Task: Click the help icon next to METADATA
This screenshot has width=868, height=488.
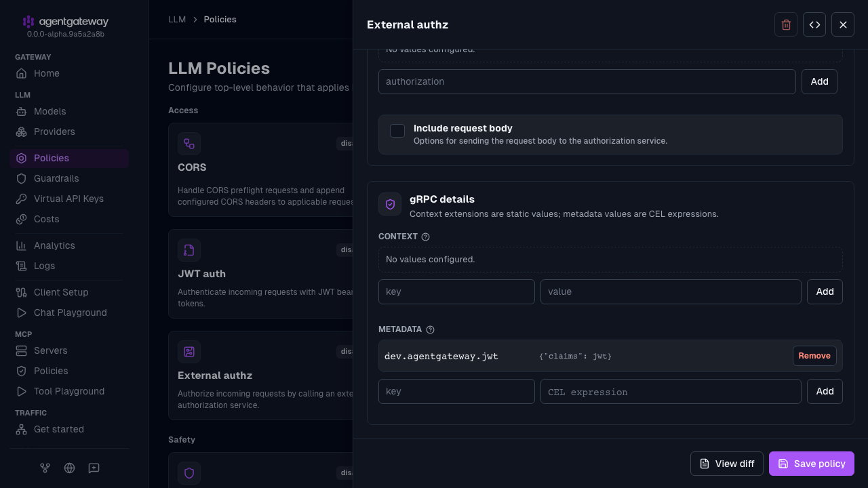Action: click(430, 329)
